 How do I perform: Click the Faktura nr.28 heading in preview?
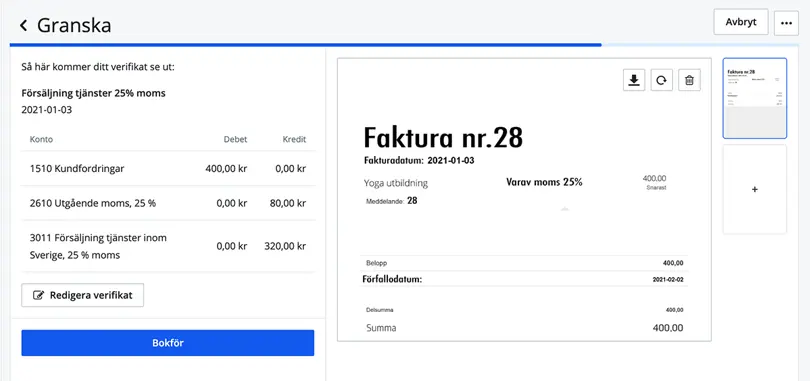[x=443, y=137]
